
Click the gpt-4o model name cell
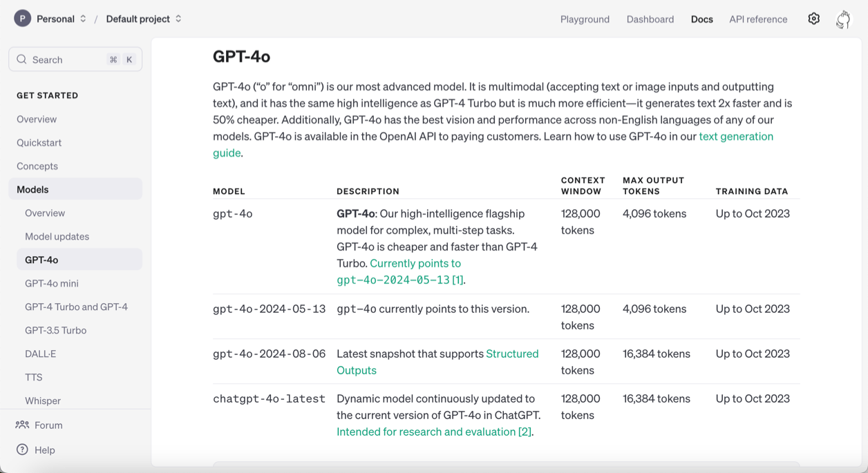(233, 213)
